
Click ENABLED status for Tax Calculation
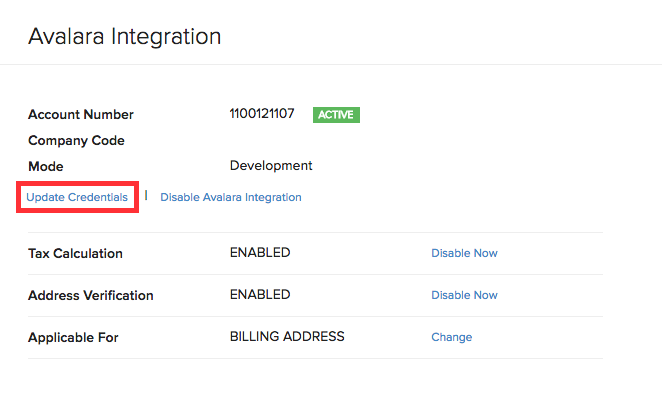point(260,252)
